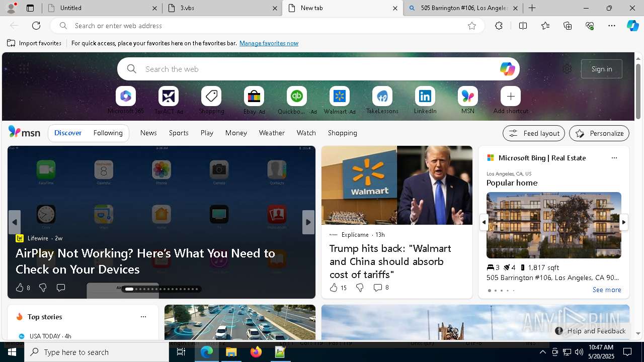
Task: Comment on the AirPlay article
Action: pyautogui.click(x=61, y=288)
